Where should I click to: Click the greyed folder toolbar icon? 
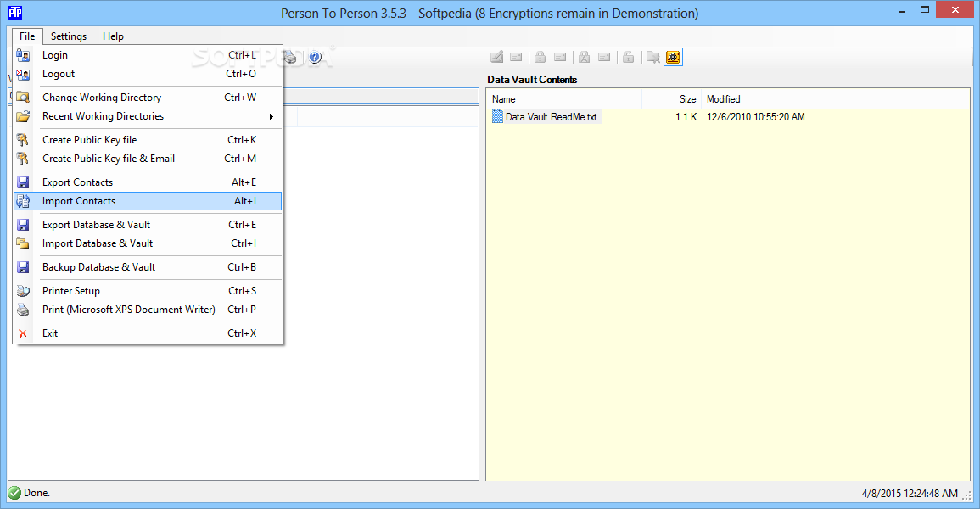652,58
